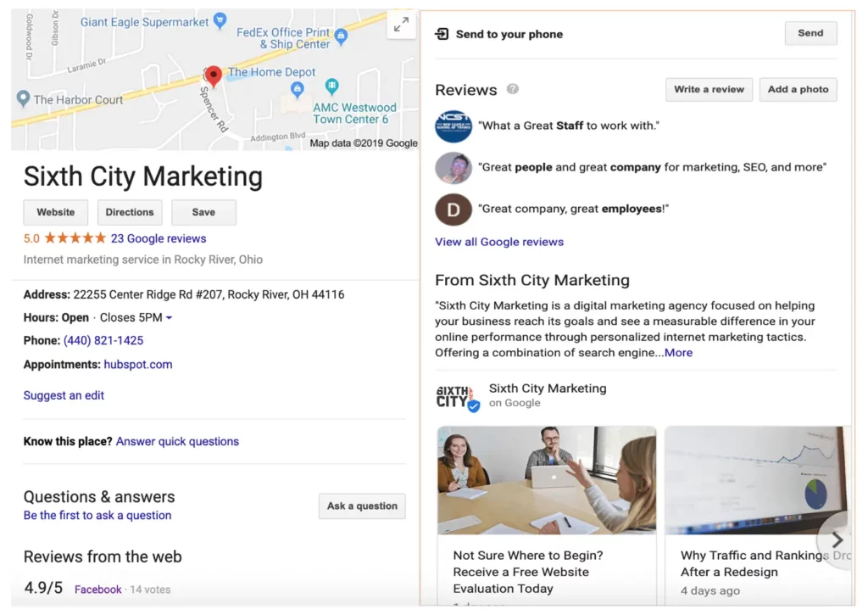Expand business description with More link
The height and width of the screenshot is (615, 868).
[678, 353]
